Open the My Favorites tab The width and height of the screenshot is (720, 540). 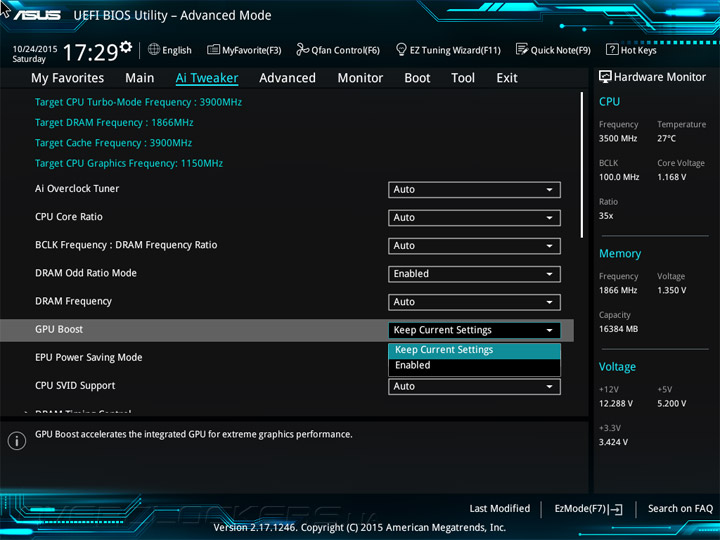click(68, 78)
